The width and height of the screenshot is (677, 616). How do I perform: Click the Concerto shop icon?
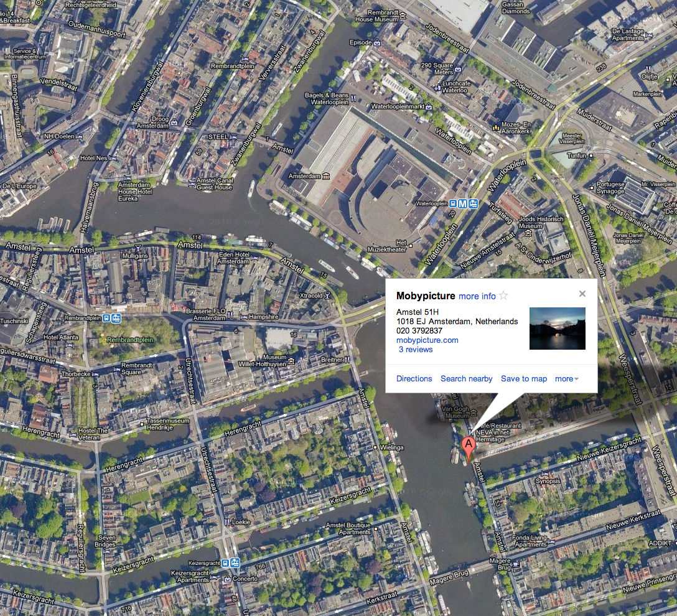click(226, 579)
